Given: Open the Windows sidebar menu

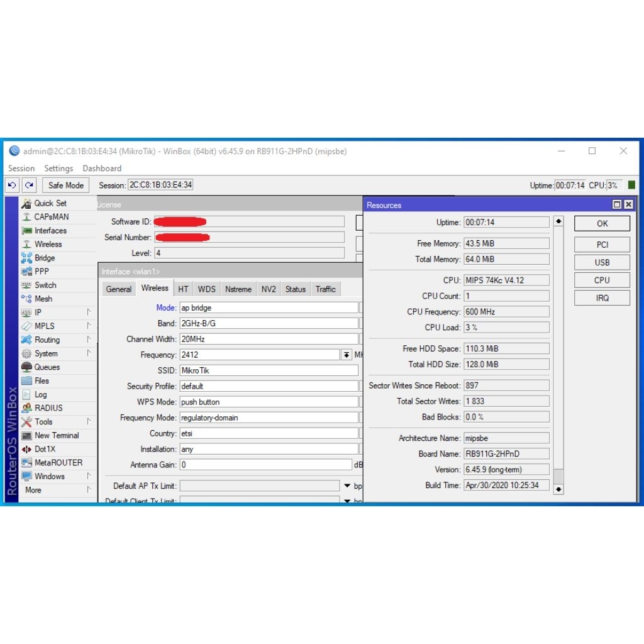Looking at the screenshot, I should [57, 476].
